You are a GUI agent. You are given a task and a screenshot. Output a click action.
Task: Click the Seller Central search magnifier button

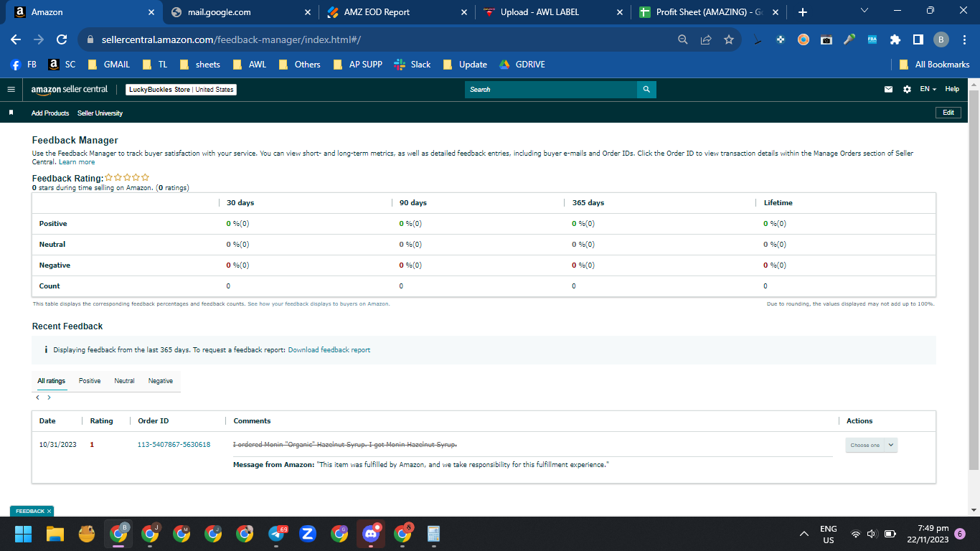(x=646, y=90)
